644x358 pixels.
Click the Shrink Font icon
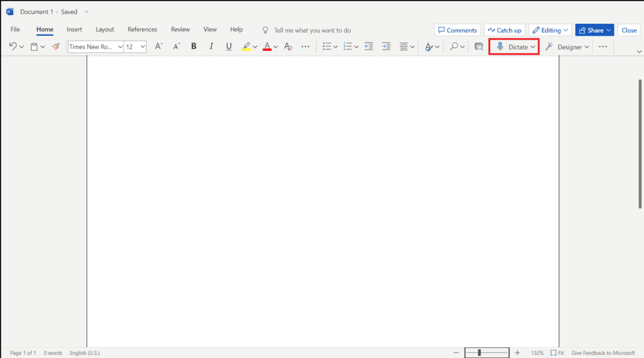pyautogui.click(x=177, y=46)
